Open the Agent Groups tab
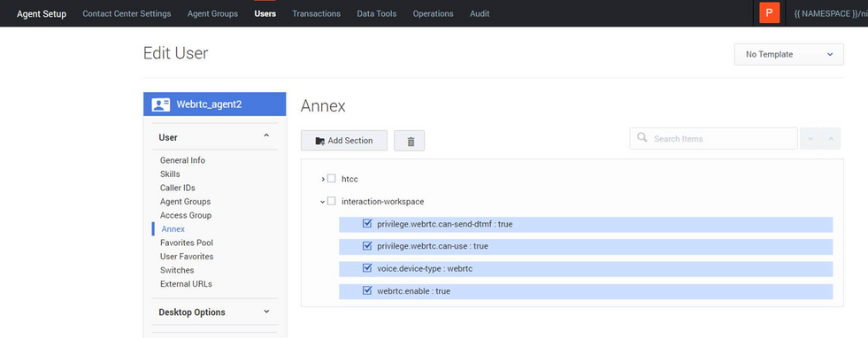The width and height of the screenshot is (868, 339). (x=212, y=13)
